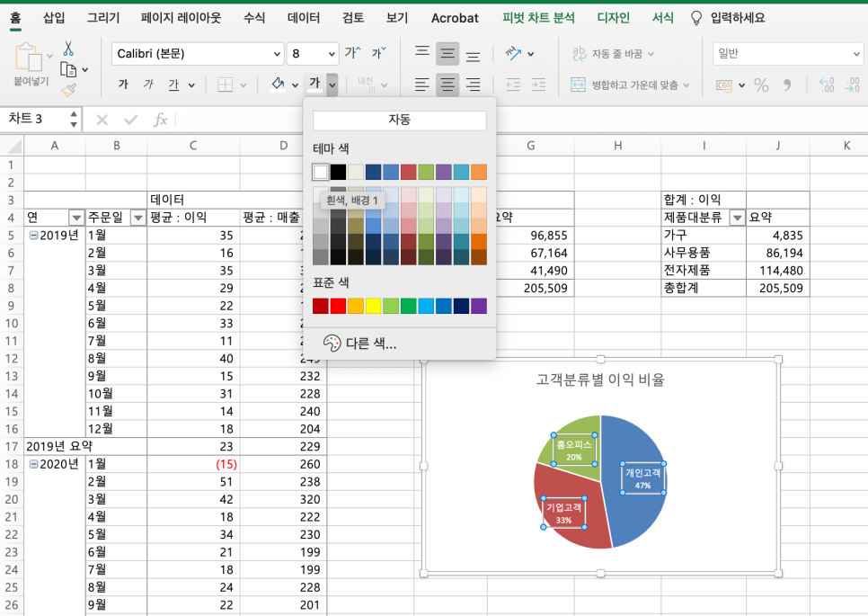Click the decrease indent icon

(x=513, y=85)
